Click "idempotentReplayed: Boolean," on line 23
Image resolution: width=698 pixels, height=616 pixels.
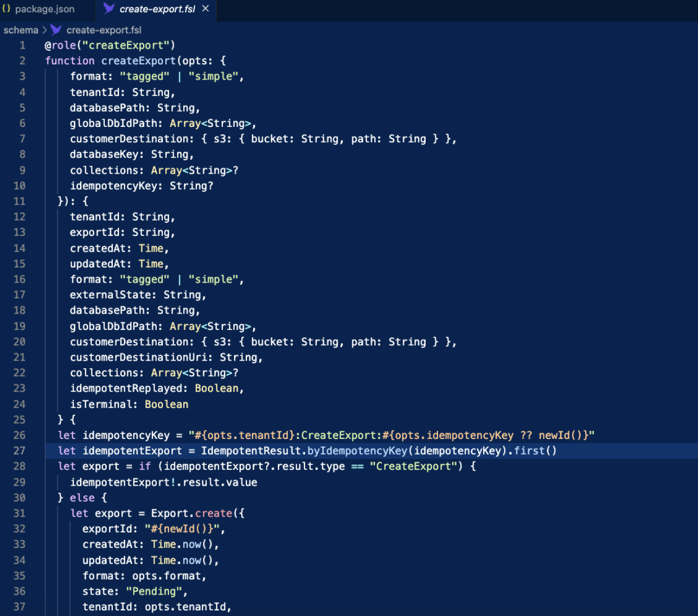(x=157, y=389)
